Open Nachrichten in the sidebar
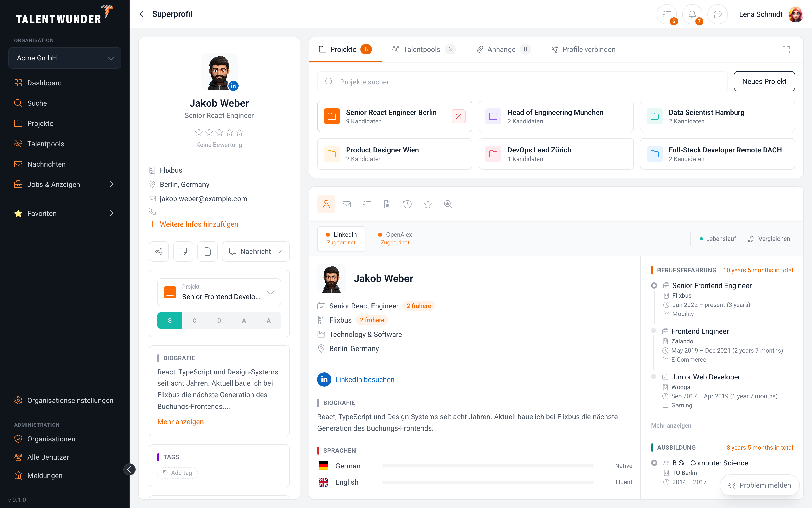The image size is (812, 508). click(65, 164)
